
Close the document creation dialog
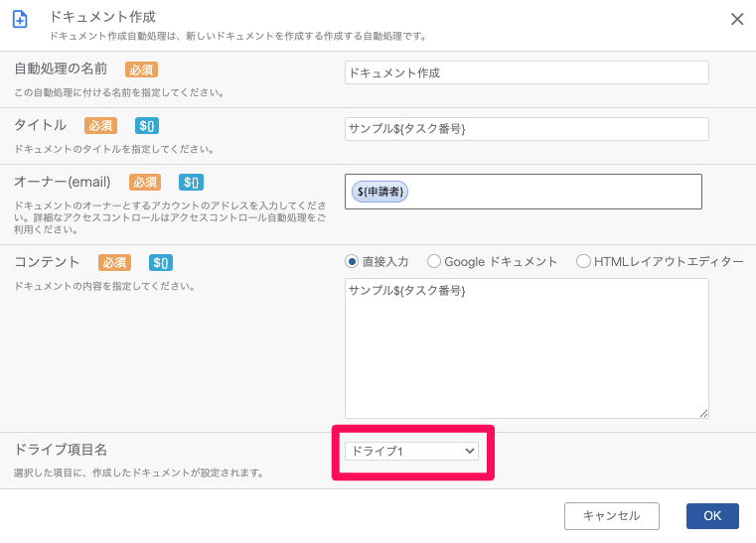[737, 19]
